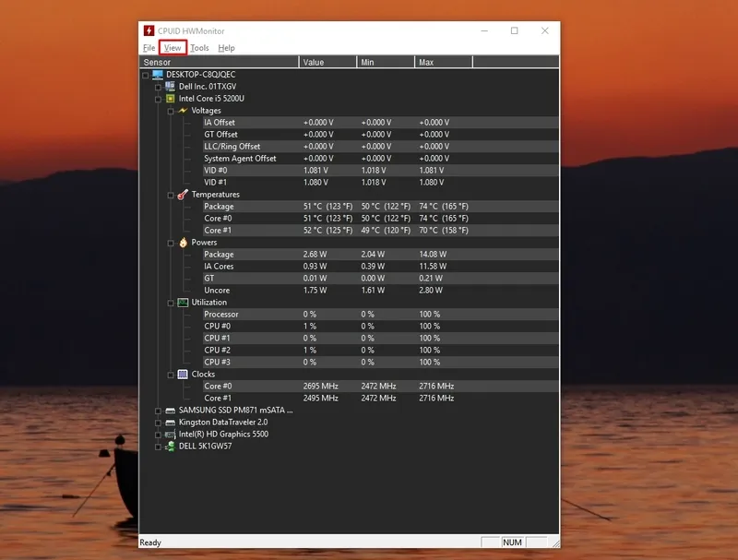This screenshot has height=560, width=738.
Task: Click the 14.08 W max power value
Action: (x=433, y=254)
